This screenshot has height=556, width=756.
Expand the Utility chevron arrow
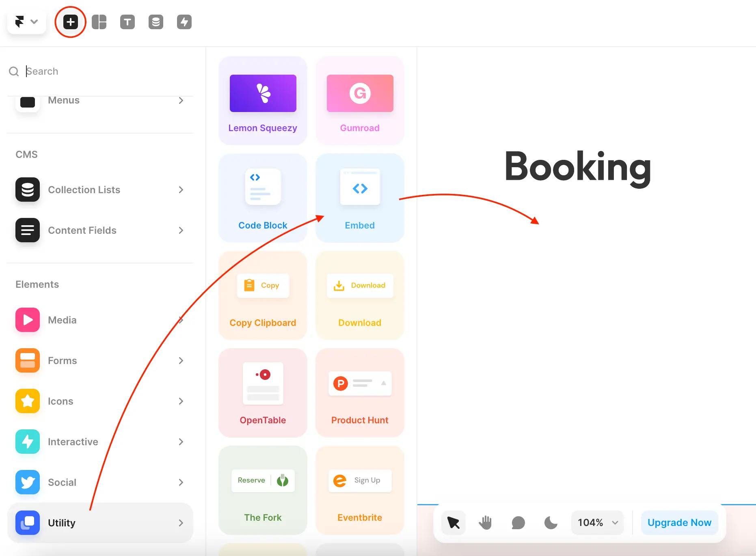[x=181, y=523]
